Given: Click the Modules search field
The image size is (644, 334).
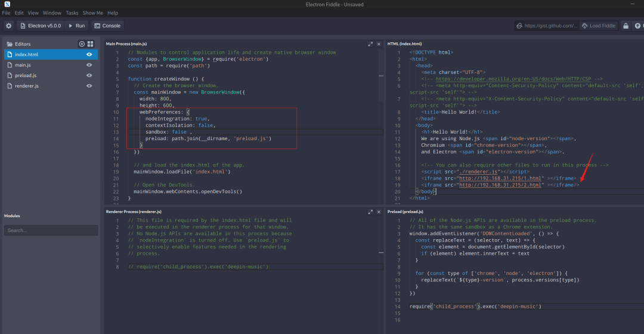Looking at the screenshot, I should click(51, 230).
